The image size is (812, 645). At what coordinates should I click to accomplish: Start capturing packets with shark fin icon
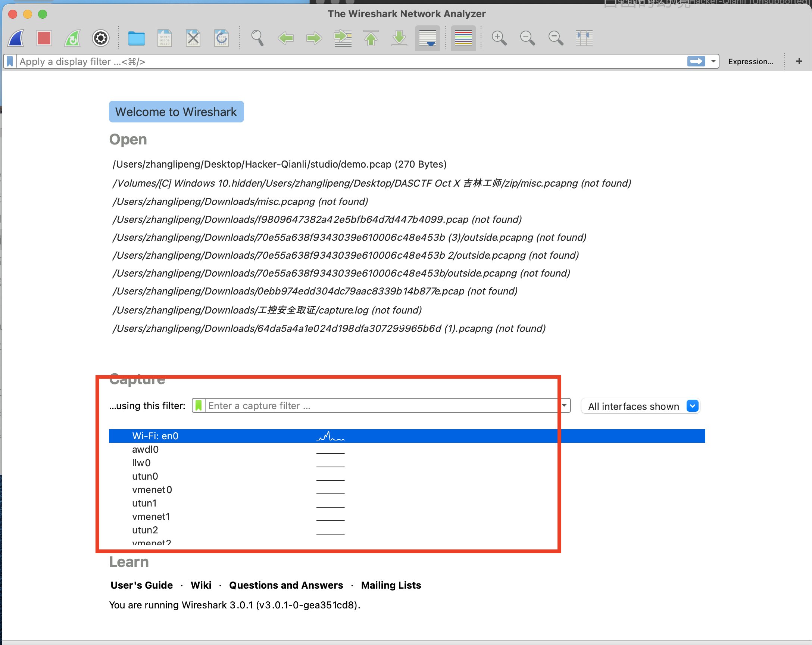(16, 38)
